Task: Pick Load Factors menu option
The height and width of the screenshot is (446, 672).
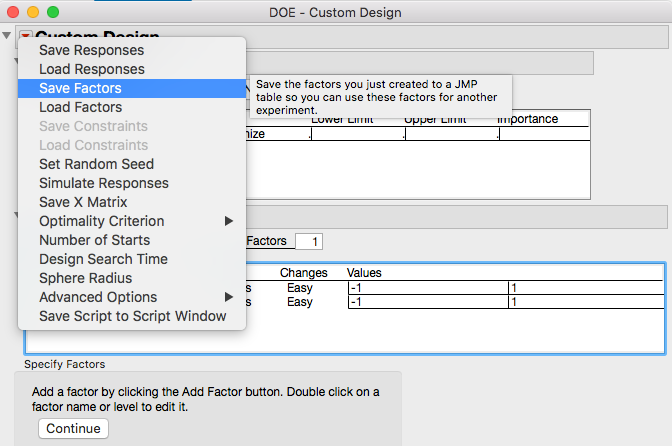Action: pos(80,107)
